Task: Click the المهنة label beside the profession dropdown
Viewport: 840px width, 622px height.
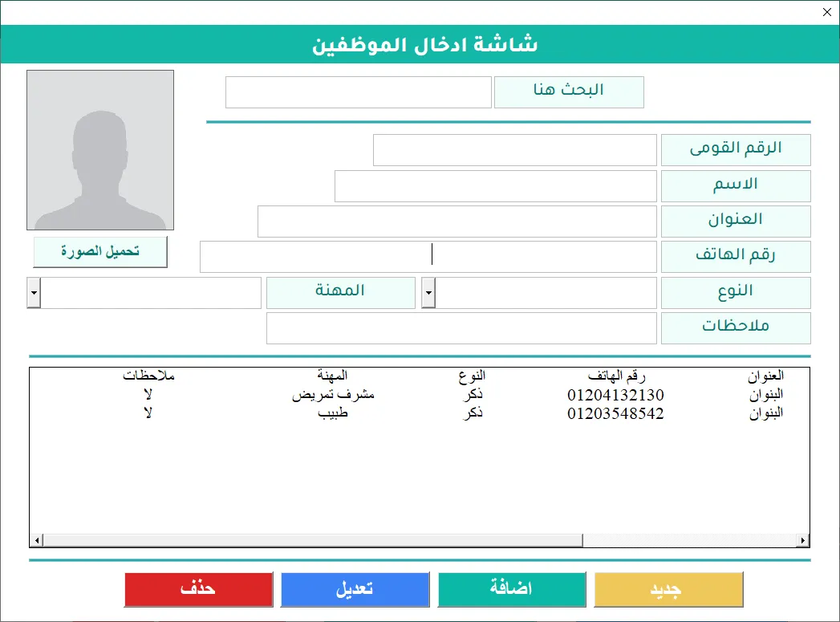Action: [341, 292]
